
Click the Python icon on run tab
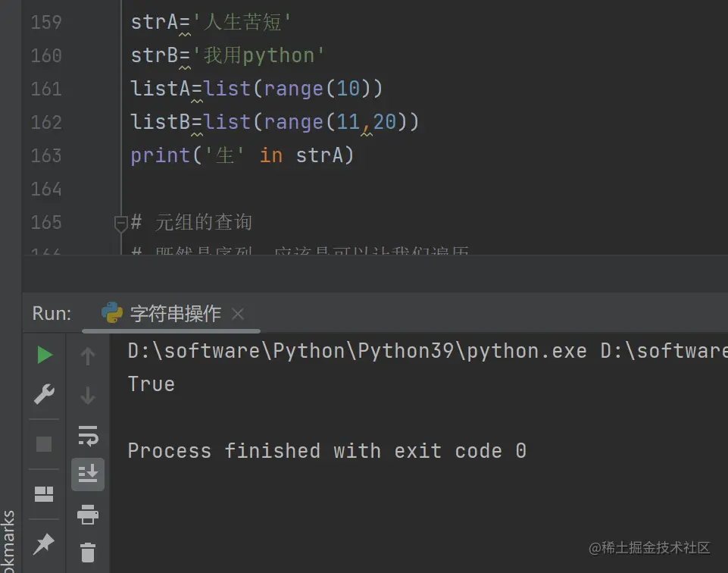[112, 313]
